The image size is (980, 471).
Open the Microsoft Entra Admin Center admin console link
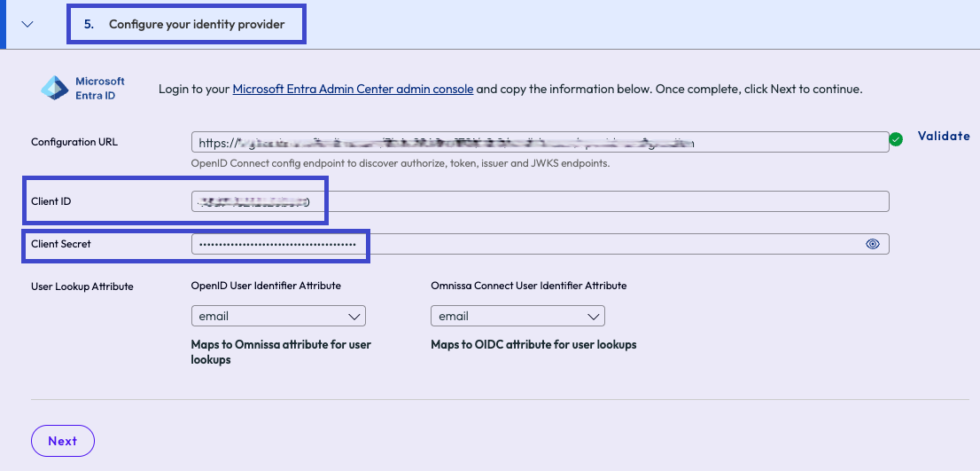click(354, 89)
